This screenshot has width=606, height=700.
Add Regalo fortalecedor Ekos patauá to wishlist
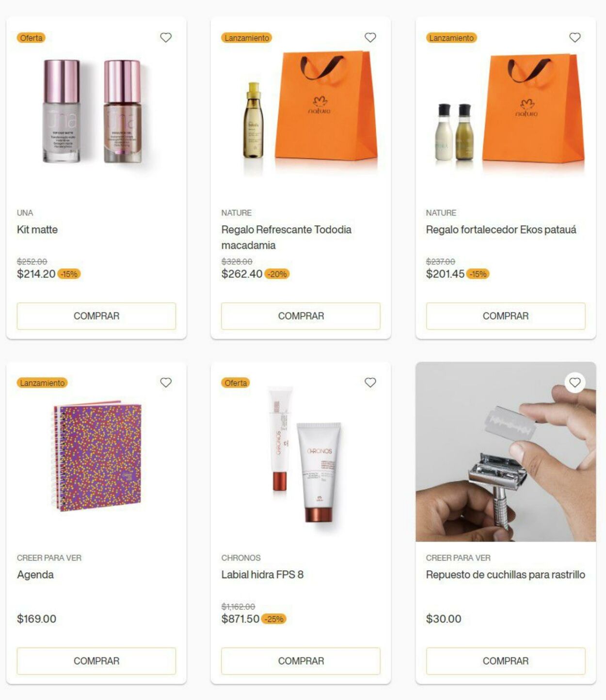pos(575,37)
